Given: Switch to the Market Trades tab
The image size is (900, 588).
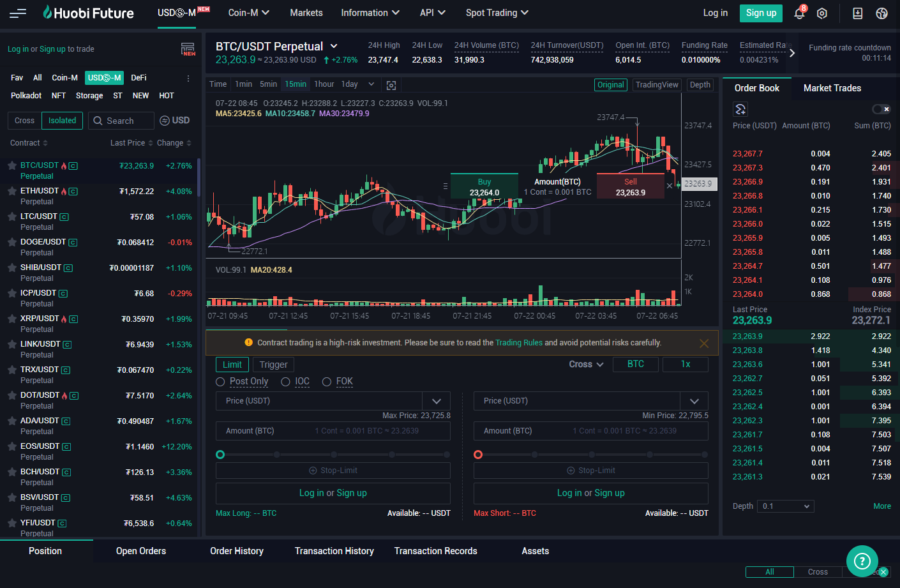Looking at the screenshot, I should [832, 88].
